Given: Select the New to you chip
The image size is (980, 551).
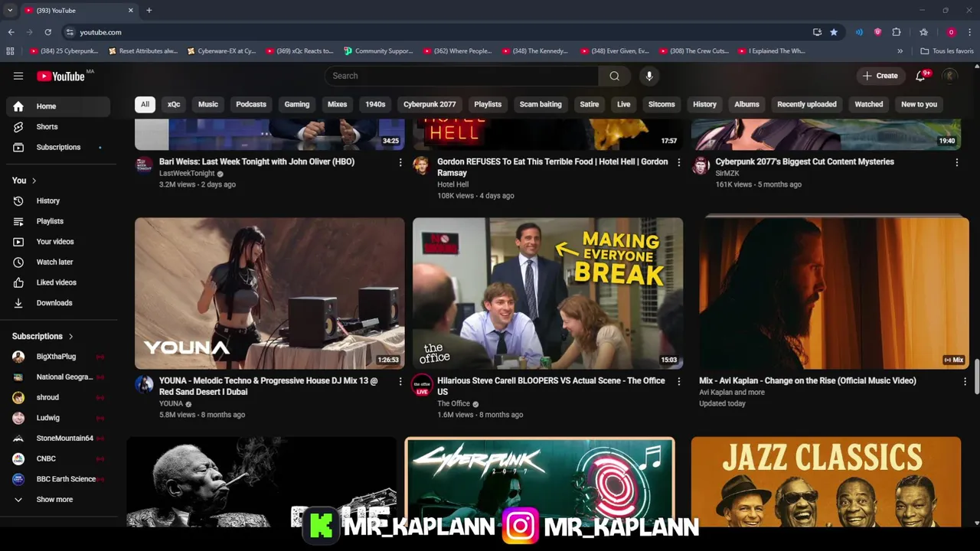Looking at the screenshot, I should click(x=919, y=104).
